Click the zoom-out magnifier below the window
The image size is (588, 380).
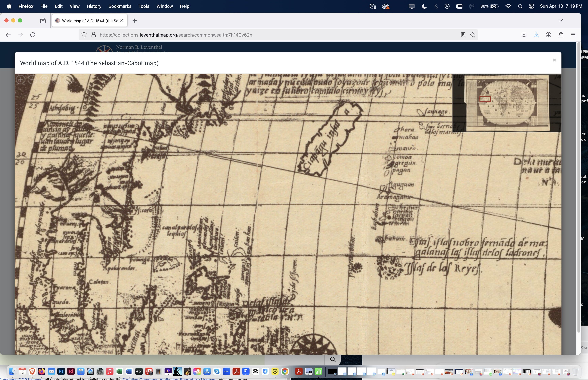pyautogui.click(x=333, y=360)
